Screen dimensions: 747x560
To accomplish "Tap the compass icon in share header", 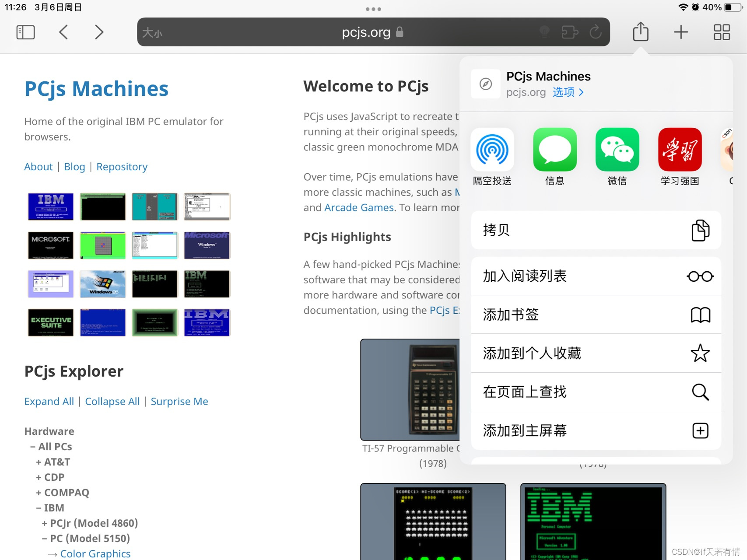I will point(486,84).
